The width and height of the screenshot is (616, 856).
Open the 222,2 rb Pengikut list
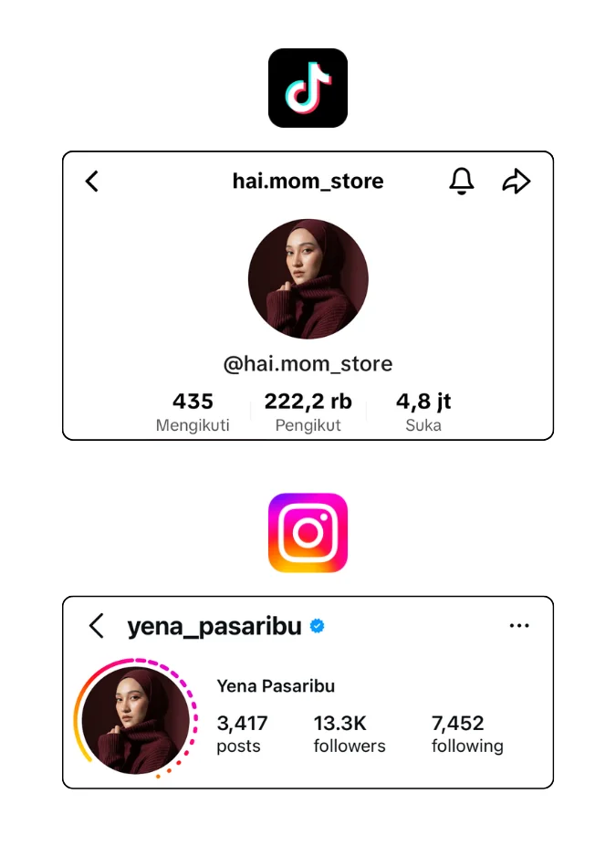coord(308,412)
